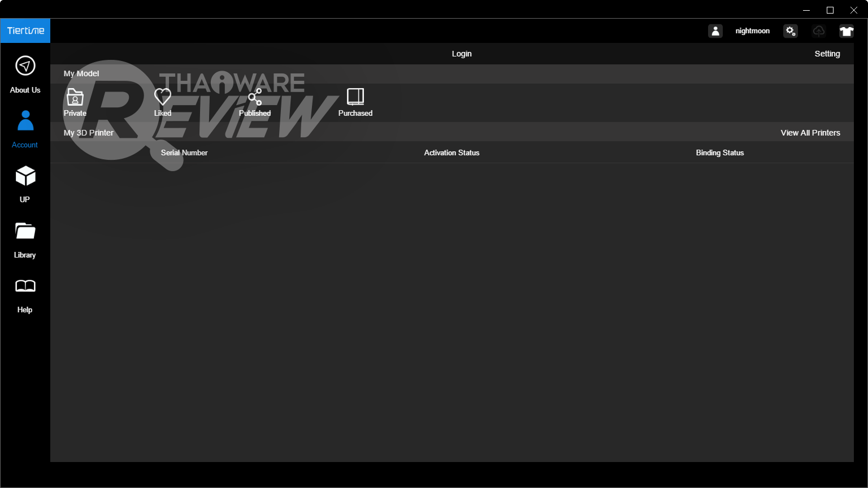Image resolution: width=868 pixels, height=488 pixels.
Task: Click the My 3D Printer section heading
Action: click(x=89, y=133)
